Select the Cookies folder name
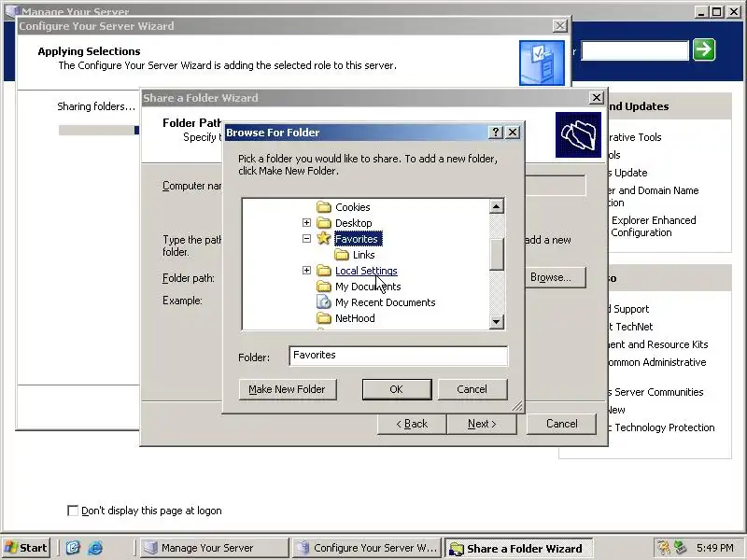Image resolution: width=747 pixels, height=560 pixels. point(353,207)
